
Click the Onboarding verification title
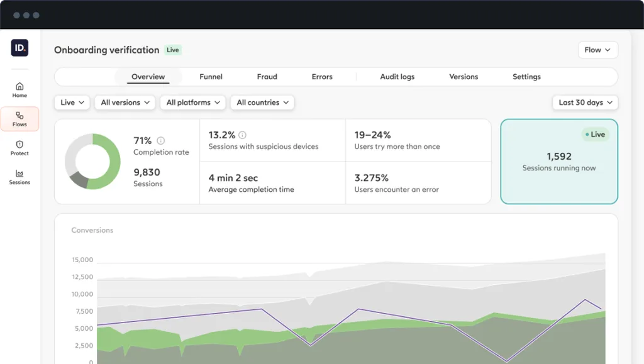point(106,50)
